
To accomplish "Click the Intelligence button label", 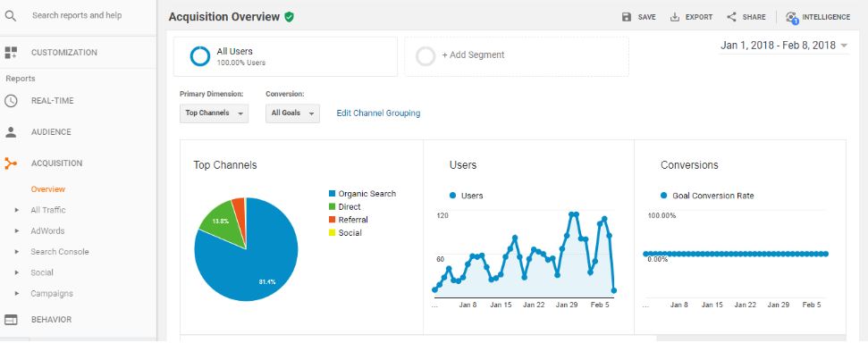I will coord(826,17).
